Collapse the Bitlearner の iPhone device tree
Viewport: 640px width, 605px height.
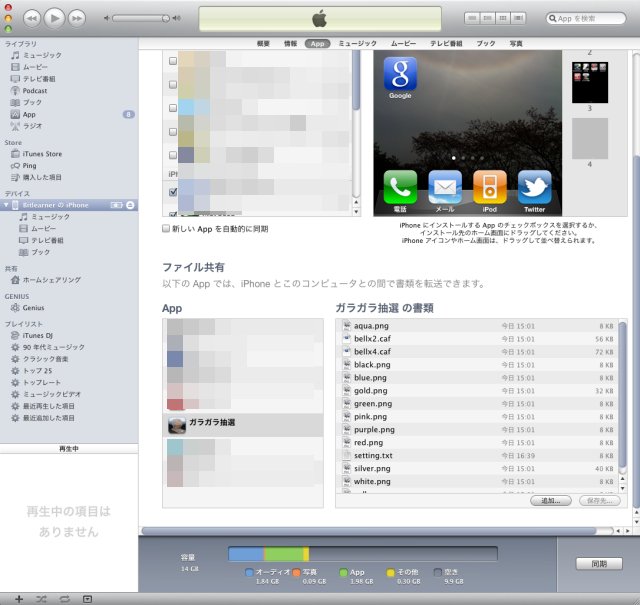pyautogui.click(x=5, y=204)
